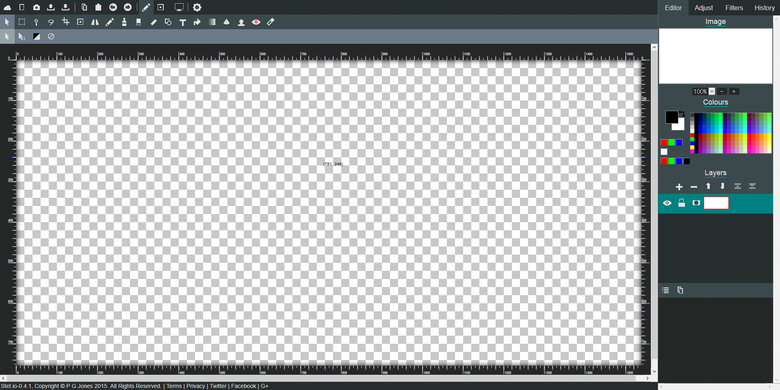This screenshot has height=390, width=780.
Task: Open the settings gear icon
Action: click(197, 7)
